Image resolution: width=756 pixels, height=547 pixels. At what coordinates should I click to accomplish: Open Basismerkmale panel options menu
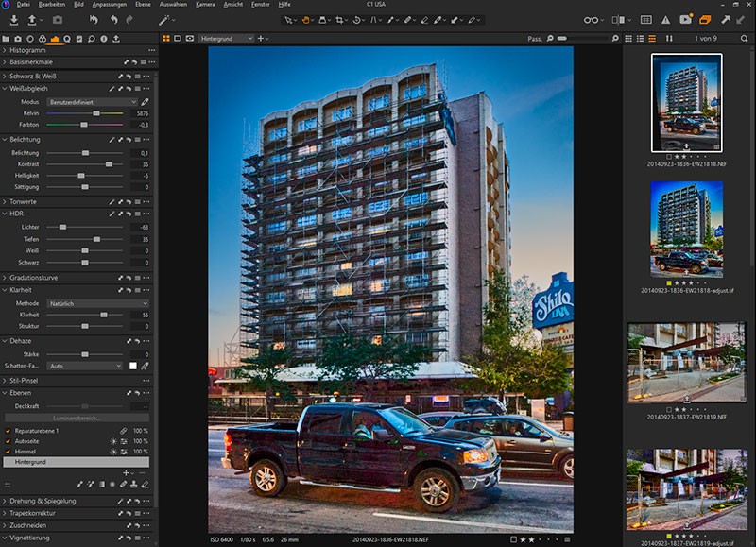point(152,62)
